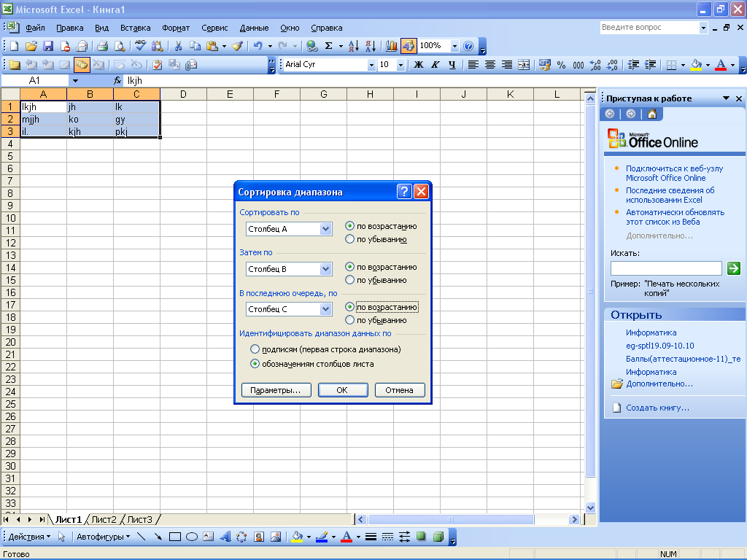Open the Данные menu
This screenshot has height=560, width=747.
(254, 28)
